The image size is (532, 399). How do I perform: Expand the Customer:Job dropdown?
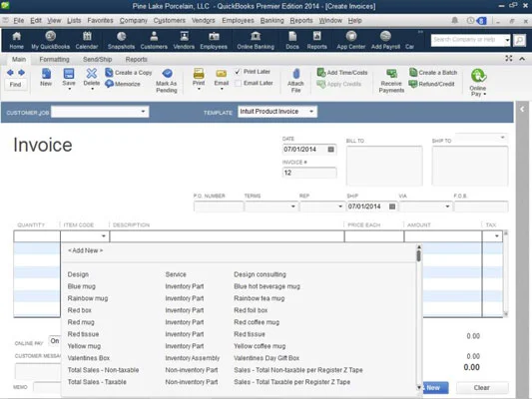tap(143, 112)
